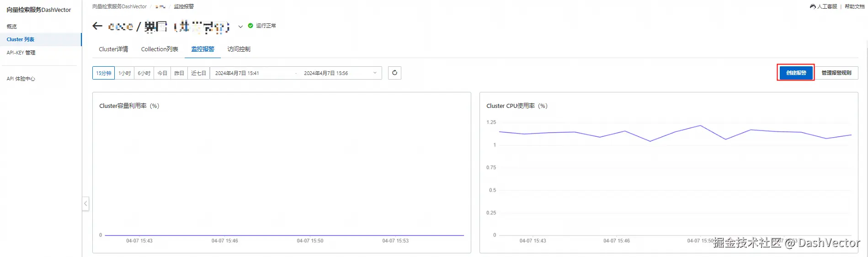
Task: Switch to the Collection列表 tab
Action: pos(160,49)
